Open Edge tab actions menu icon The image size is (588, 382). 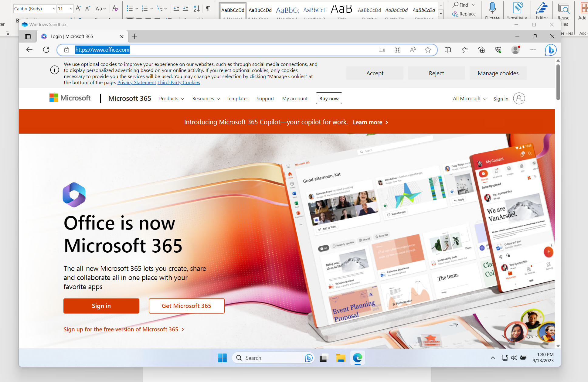click(28, 36)
